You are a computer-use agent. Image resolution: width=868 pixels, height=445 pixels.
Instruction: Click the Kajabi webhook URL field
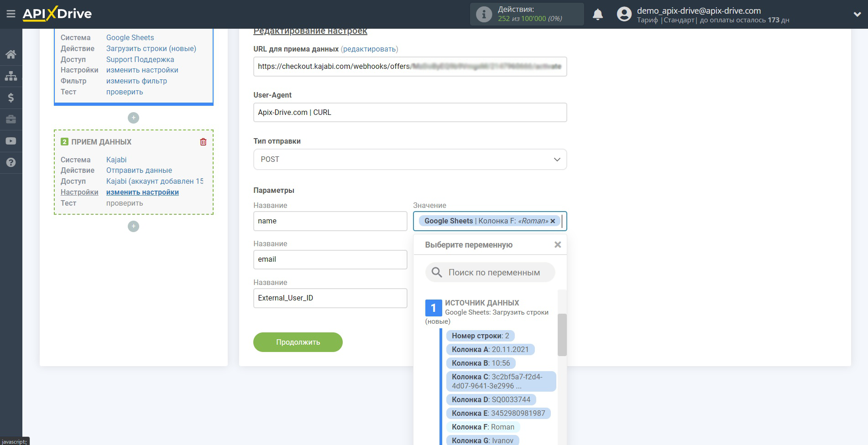(x=410, y=67)
